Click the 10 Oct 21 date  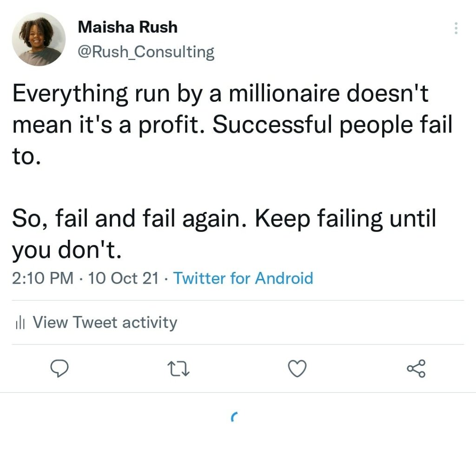(x=123, y=278)
